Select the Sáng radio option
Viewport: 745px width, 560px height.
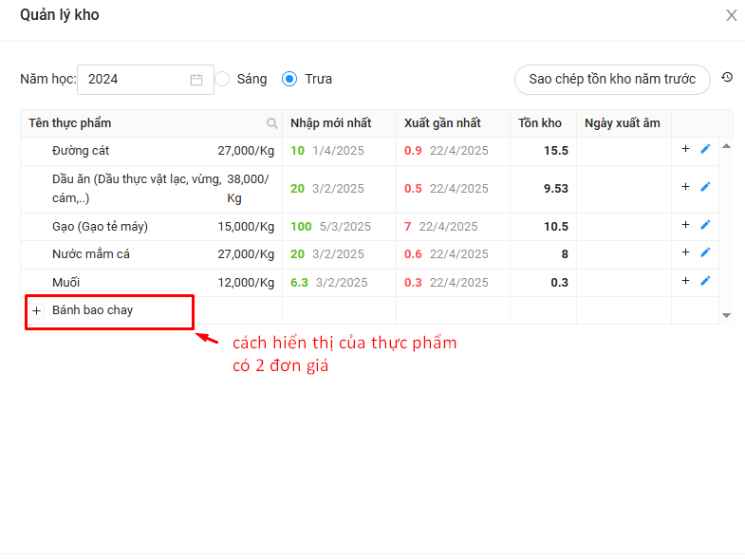223,79
